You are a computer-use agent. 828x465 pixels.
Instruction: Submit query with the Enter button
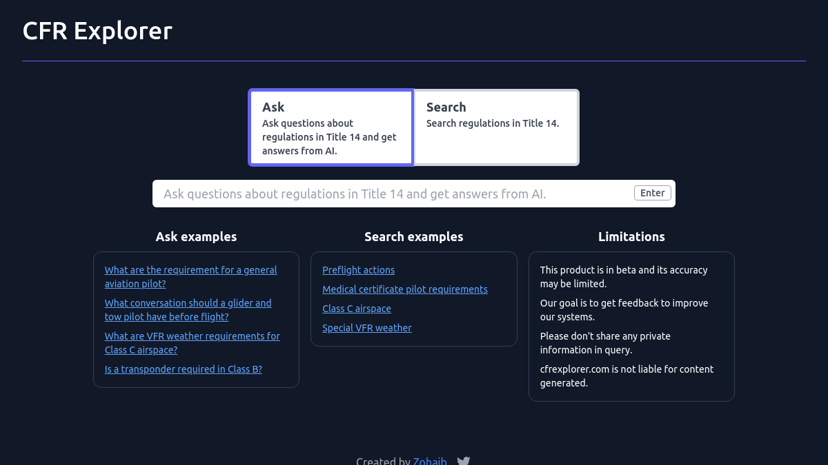[652, 193]
